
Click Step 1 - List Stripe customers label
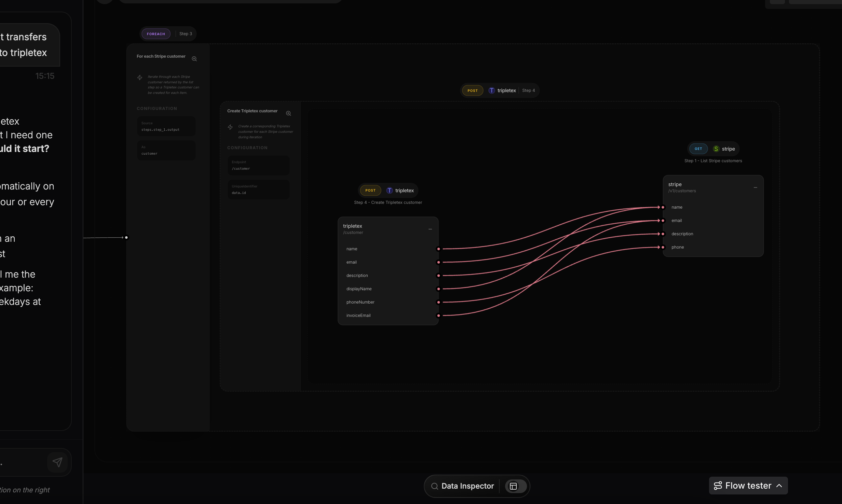click(713, 161)
